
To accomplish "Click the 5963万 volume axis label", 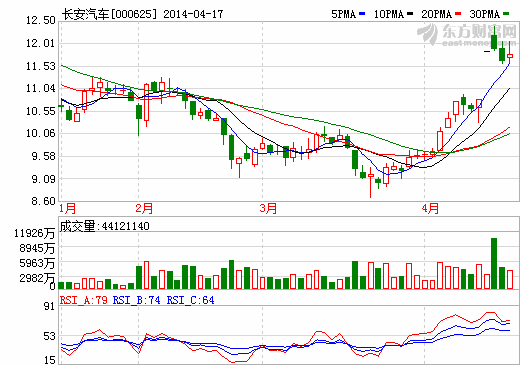I will tap(37, 263).
